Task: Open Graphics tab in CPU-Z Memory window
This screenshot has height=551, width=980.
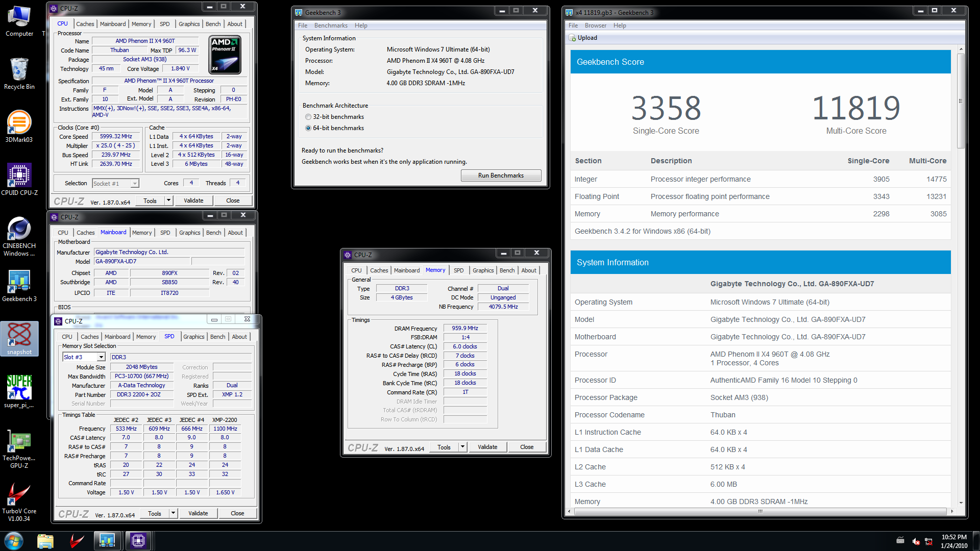Action: (x=483, y=270)
